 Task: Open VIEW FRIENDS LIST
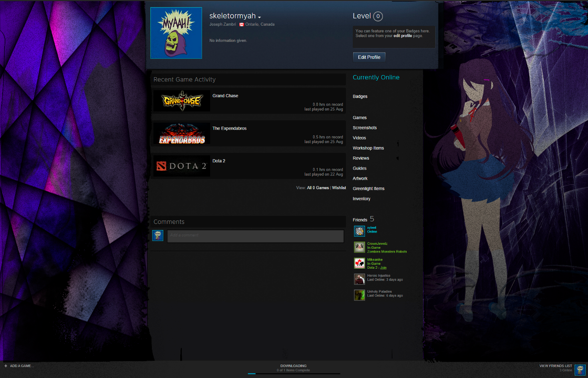click(x=555, y=366)
